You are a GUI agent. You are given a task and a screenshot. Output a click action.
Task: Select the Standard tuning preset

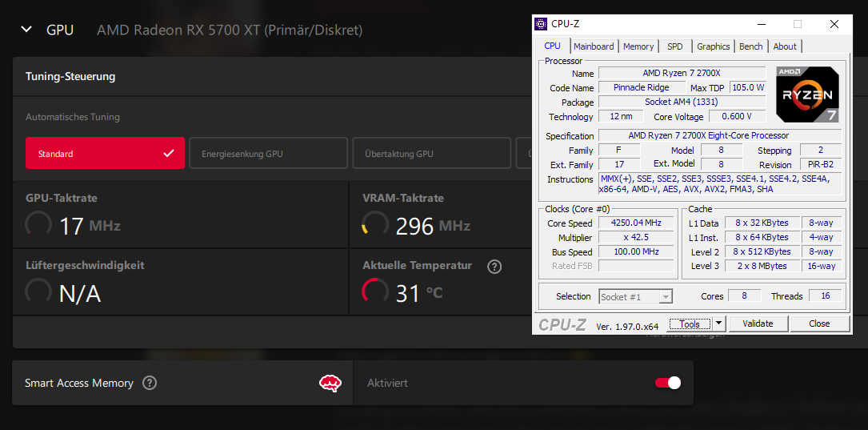[105, 153]
